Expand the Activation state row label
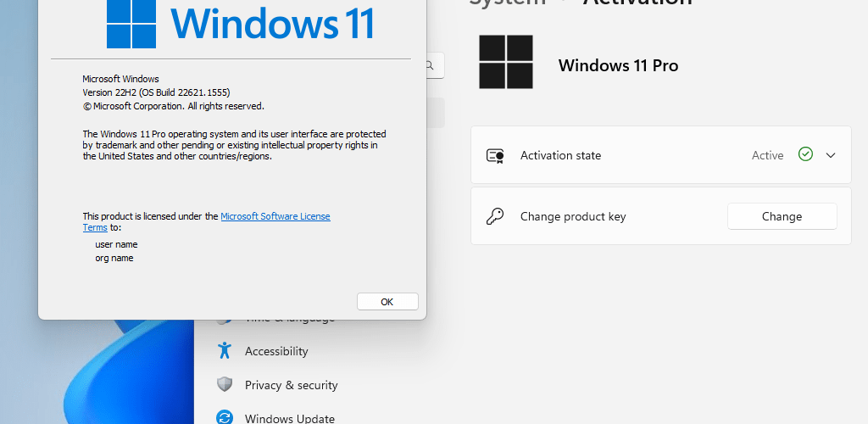This screenshot has height=424, width=868. (560, 155)
